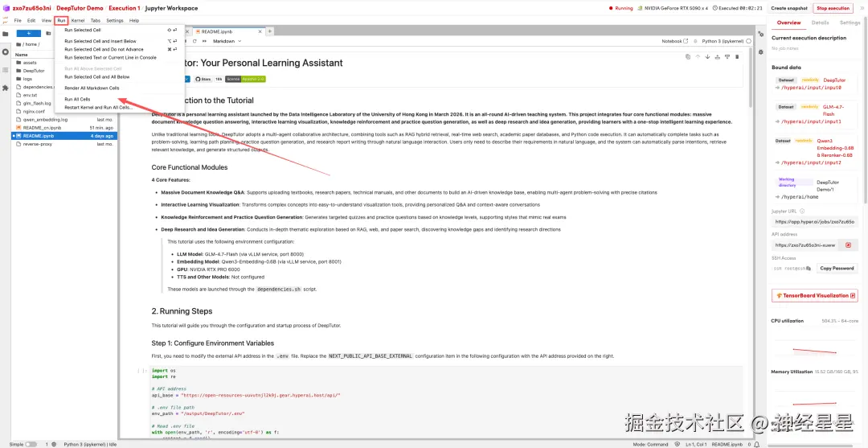Insert a cell above icon
Viewport: 868px width, 448px height.
tap(718, 56)
